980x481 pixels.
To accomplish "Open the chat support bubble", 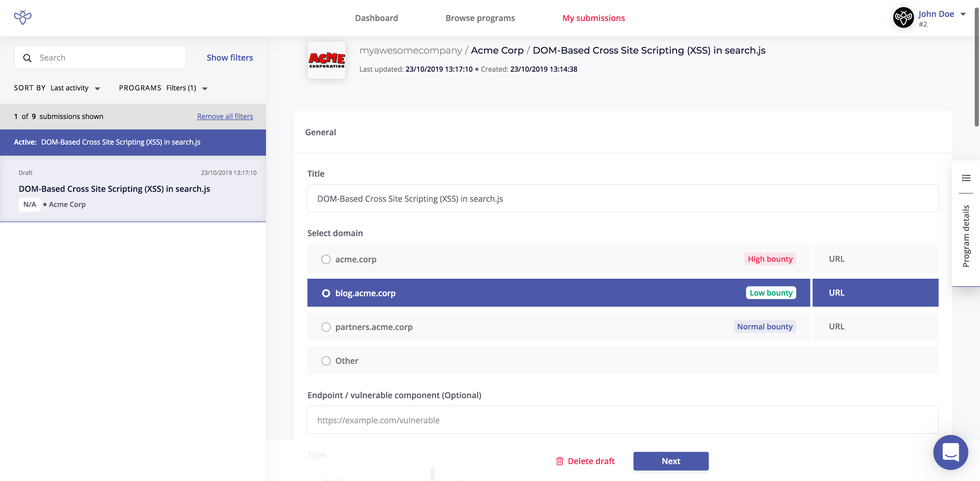I will [950, 452].
